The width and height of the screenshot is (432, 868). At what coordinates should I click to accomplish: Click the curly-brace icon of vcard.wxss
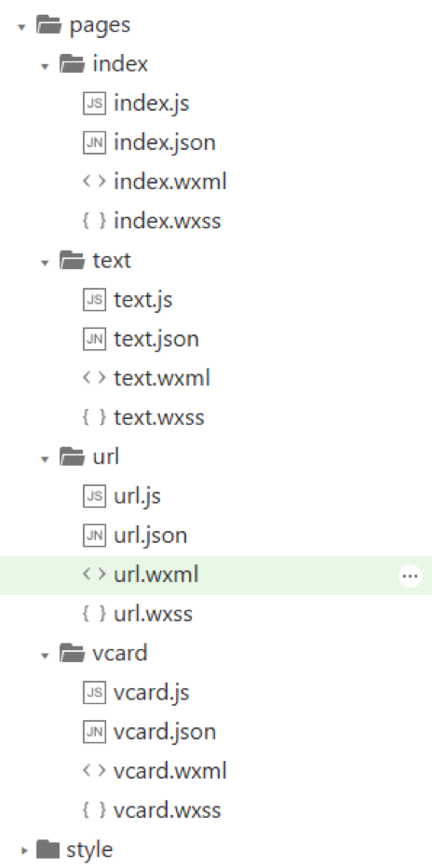tap(93, 811)
